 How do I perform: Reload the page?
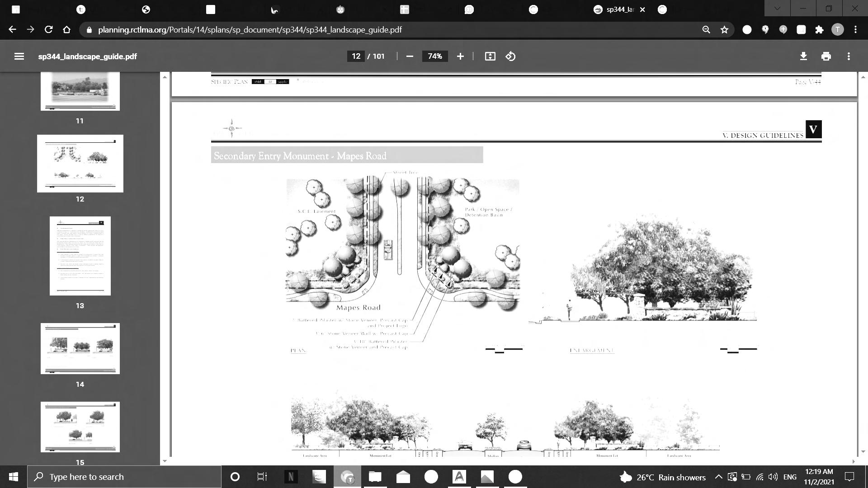(x=48, y=30)
